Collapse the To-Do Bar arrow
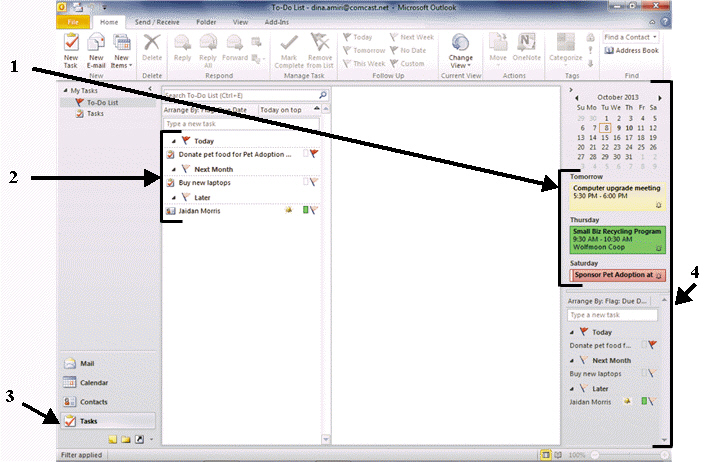This screenshot has height=462, width=704. (x=571, y=90)
